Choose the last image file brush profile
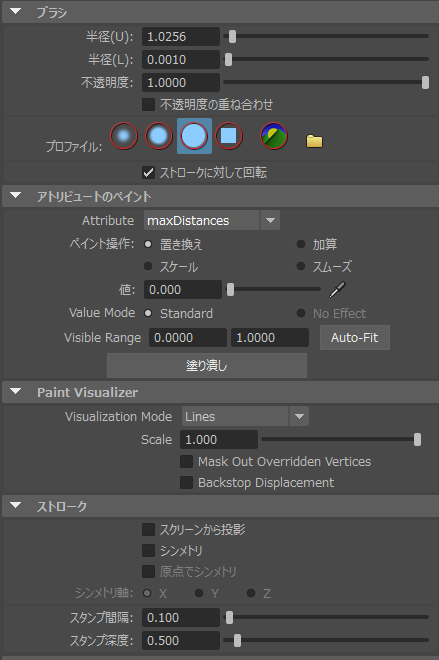The width and height of the screenshot is (439, 660). point(274,136)
